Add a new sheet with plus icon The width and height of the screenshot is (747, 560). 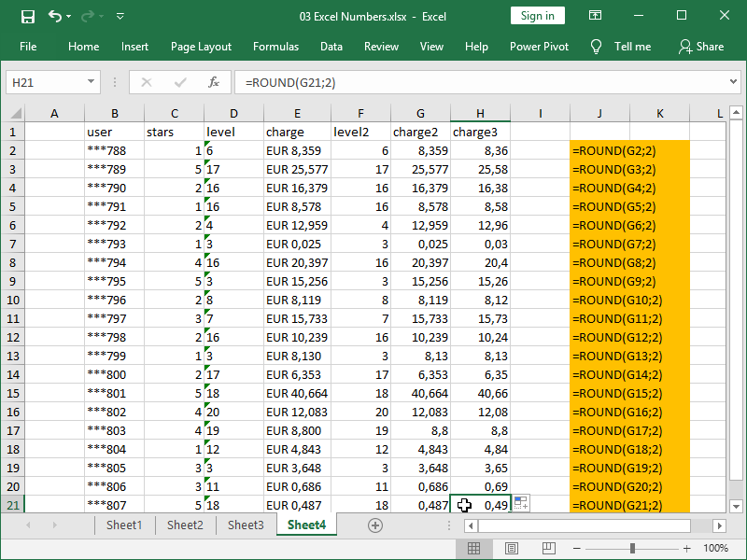coord(375,525)
